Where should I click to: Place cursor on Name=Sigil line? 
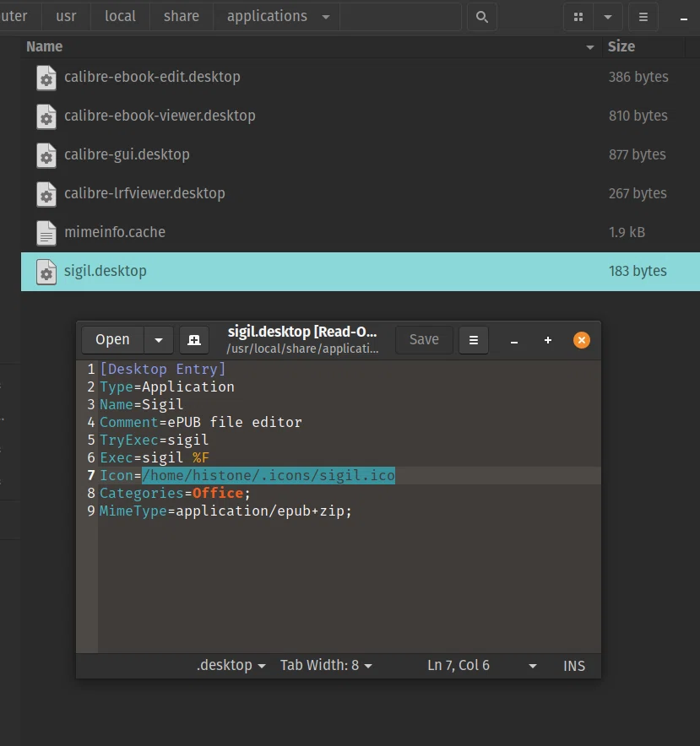[141, 405]
